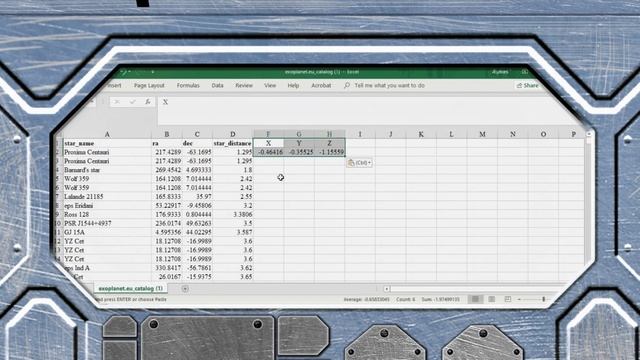Switch to Page Break Preview icon
The image size is (640, 360).
508,299
